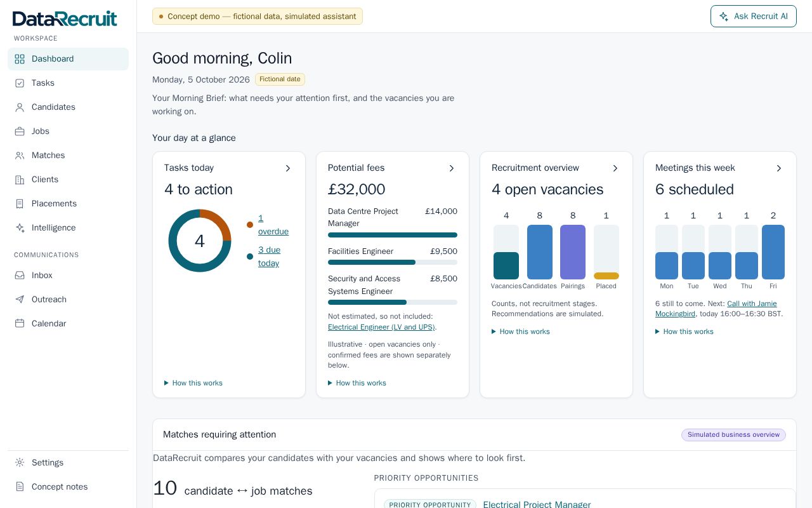
Task: Open Call with Jamie Mockingbird link
Action: pyautogui.click(x=716, y=309)
